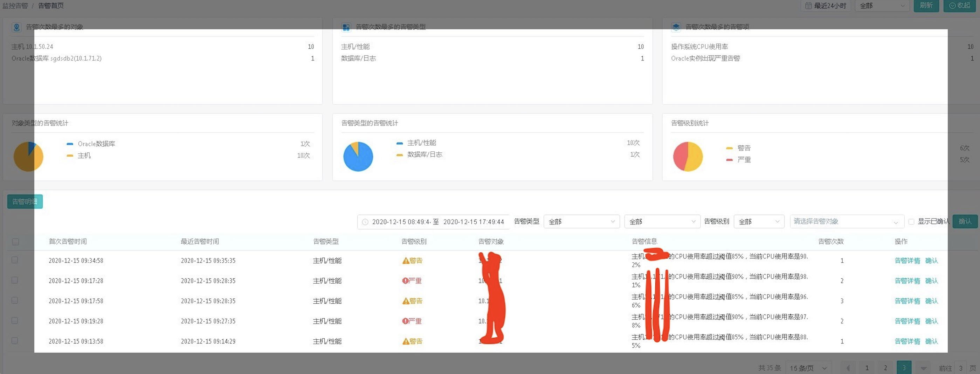Click the warning icon on first 警告 alert
The image size is (980, 374).
[406, 260]
